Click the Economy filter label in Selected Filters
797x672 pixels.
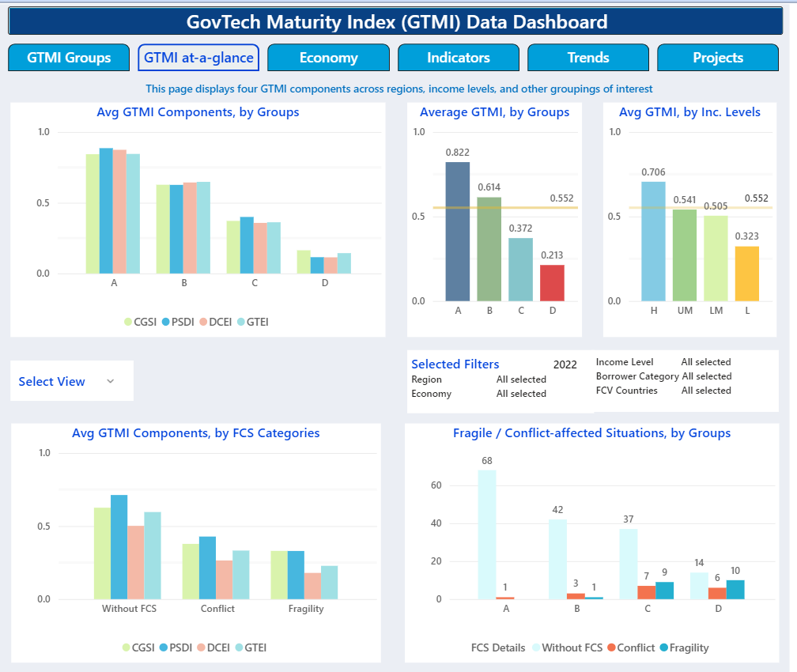point(431,394)
